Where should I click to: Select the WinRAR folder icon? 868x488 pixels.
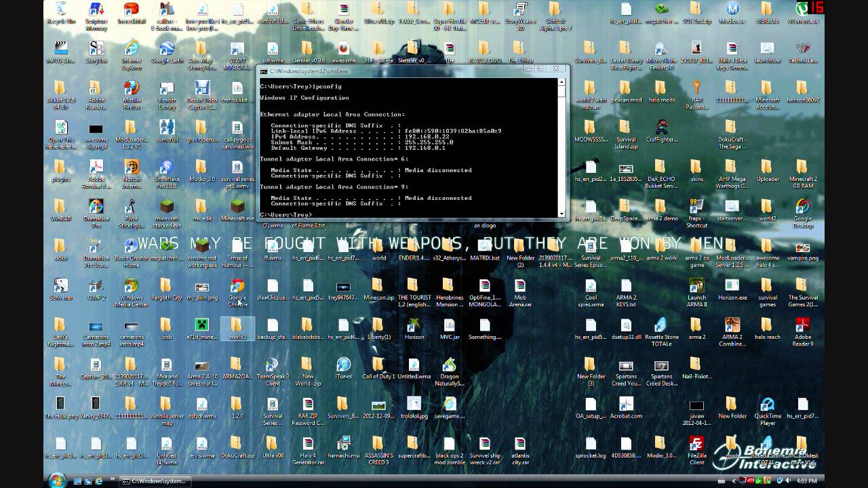point(61,210)
